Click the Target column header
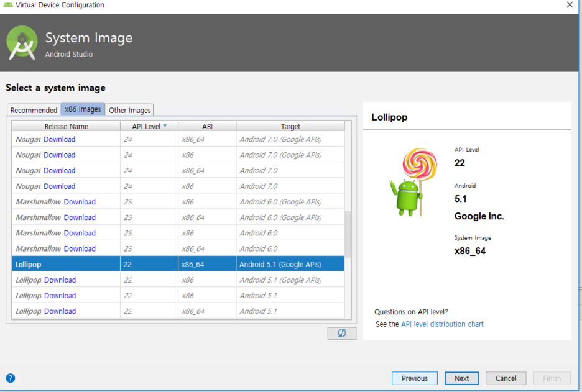 click(x=290, y=126)
